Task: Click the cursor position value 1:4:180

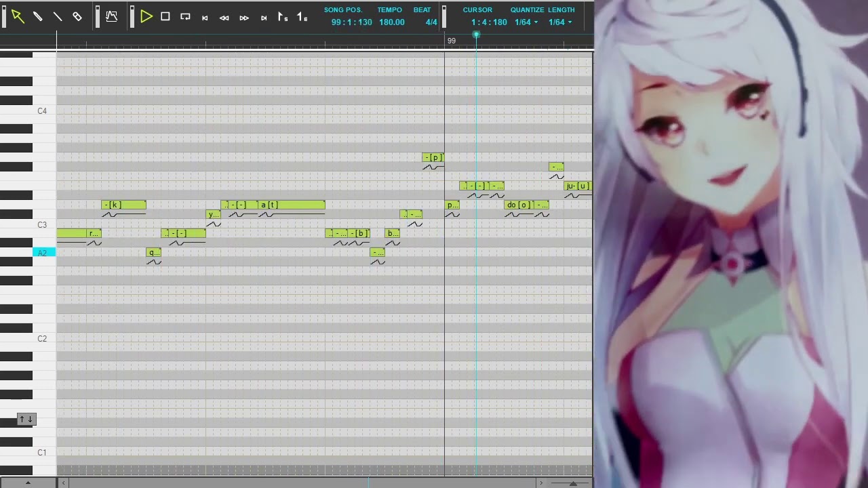Action: click(490, 22)
